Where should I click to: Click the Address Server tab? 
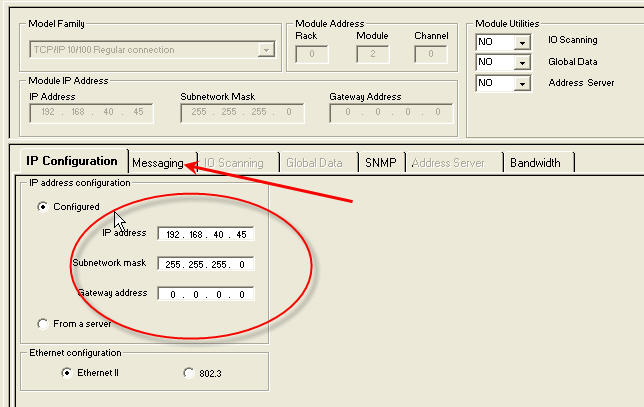[448, 163]
